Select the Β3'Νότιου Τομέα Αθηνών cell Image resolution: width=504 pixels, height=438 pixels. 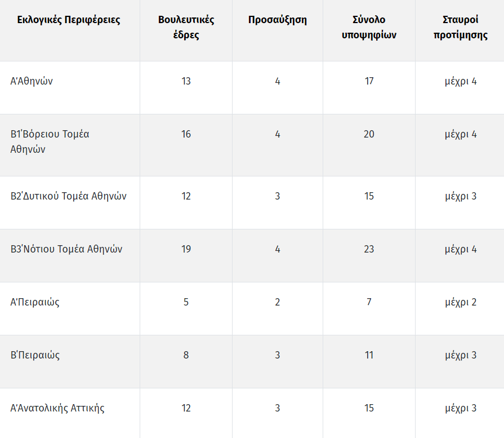pyautogui.click(x=66, y=249)
